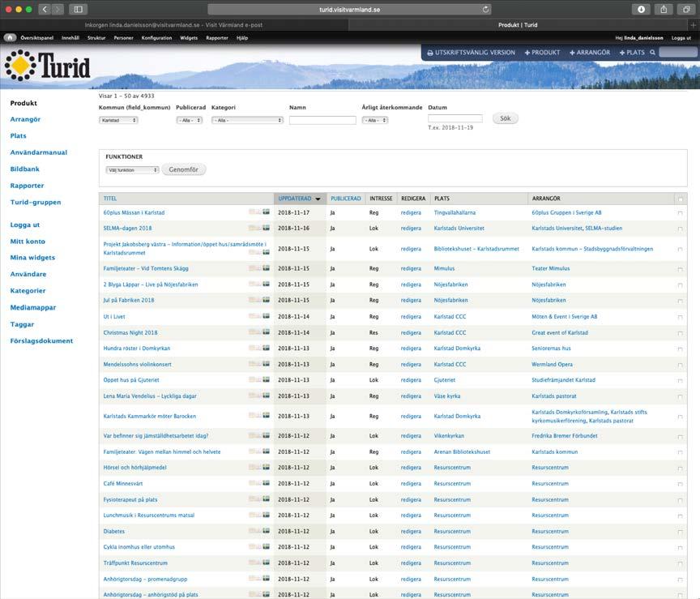The width and height of the screenshot is (700, 599).
Task: Open the Konfiguration admin menu
Action: click(156, 38)
